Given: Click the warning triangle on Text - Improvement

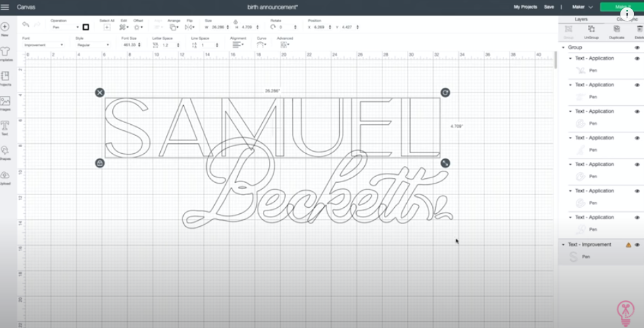Looking at the screenshot, I should click(628, 245).
